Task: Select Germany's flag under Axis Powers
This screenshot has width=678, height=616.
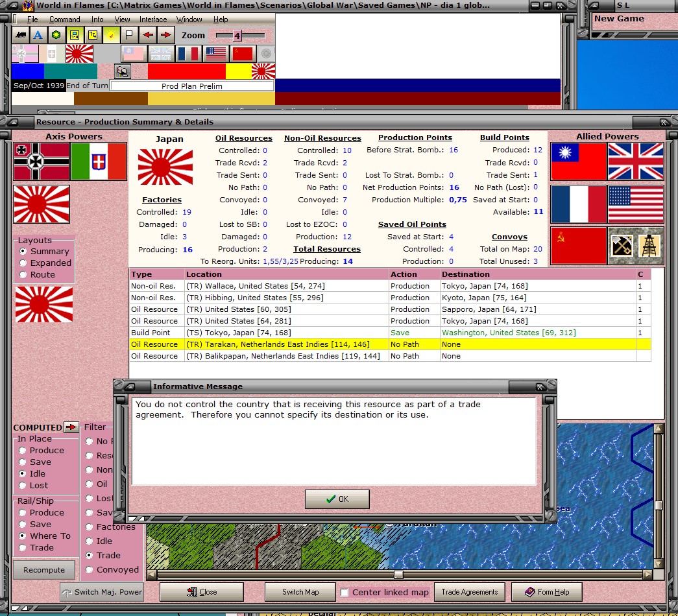Action: click(x=42, y=161)
